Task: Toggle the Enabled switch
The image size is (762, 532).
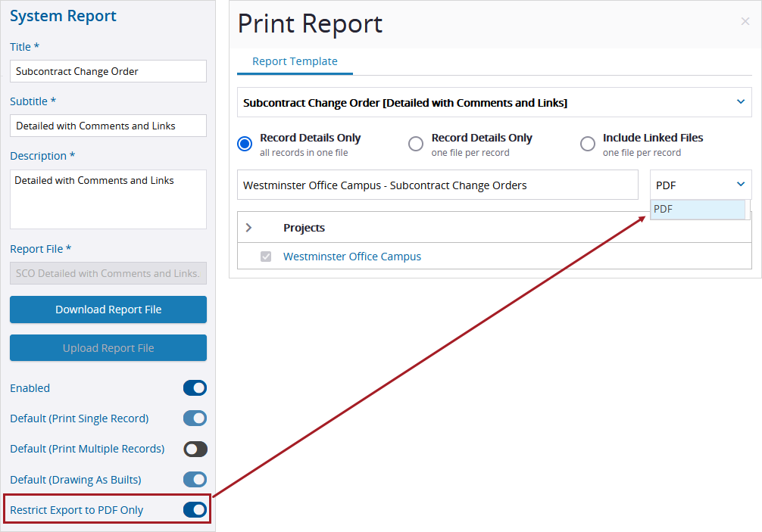Action: [195, 387]
